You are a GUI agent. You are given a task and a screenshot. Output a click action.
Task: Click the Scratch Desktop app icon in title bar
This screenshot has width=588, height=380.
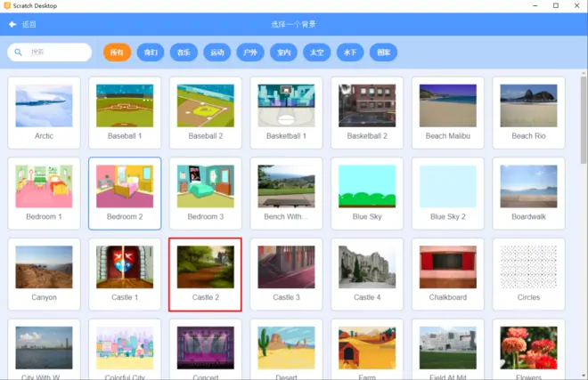coord(7,5)
